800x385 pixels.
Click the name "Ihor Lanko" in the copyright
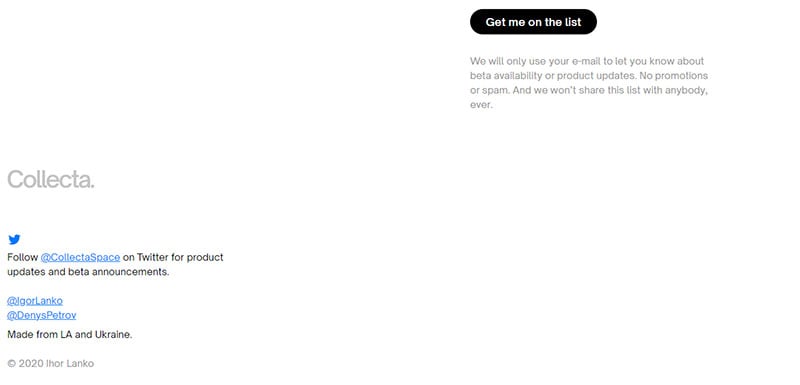click(70, 364)
